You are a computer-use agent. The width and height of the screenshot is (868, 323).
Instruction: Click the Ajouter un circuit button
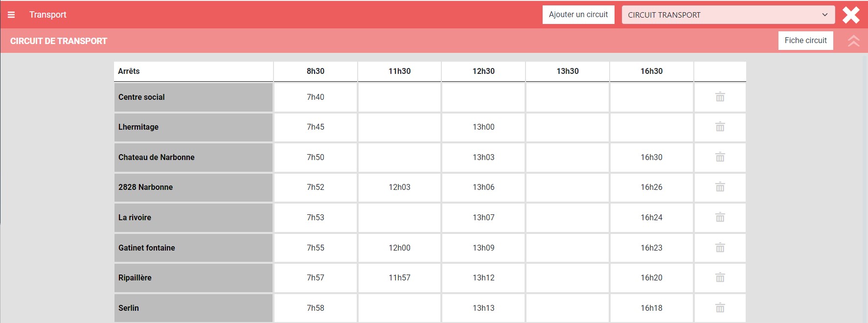(578, 15)
